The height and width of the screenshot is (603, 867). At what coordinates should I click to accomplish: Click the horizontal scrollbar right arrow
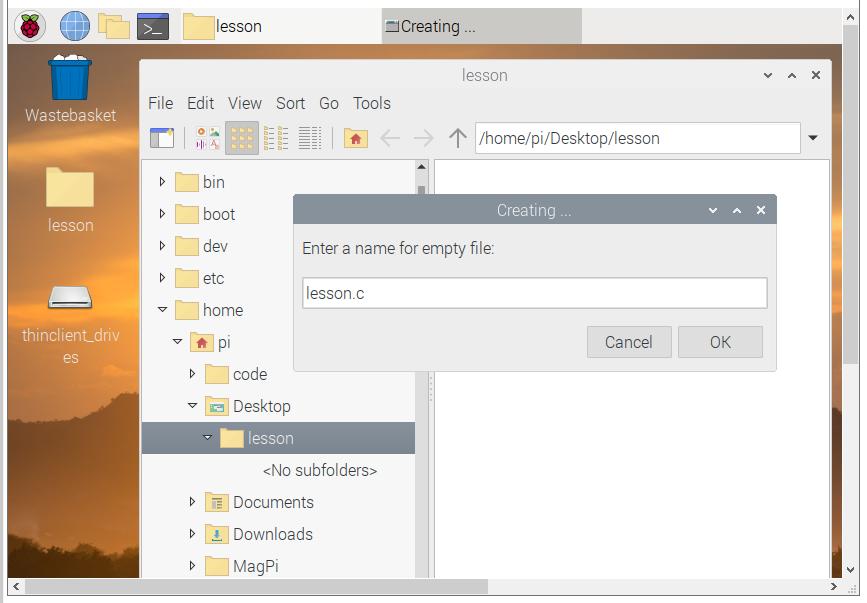tap(833, 586)
